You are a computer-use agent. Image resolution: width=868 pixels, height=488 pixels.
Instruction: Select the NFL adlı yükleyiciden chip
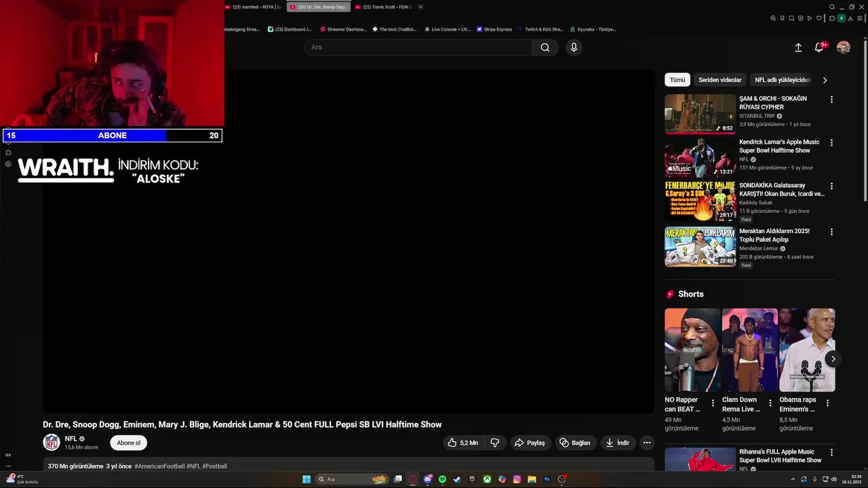tap(783, 80)
